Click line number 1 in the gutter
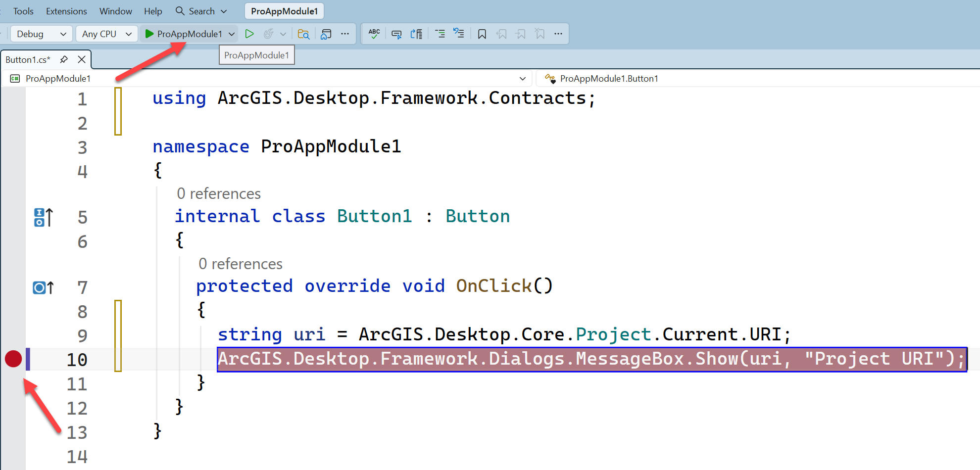Screen dimensions: 980x470 click(x=82, y=99)
